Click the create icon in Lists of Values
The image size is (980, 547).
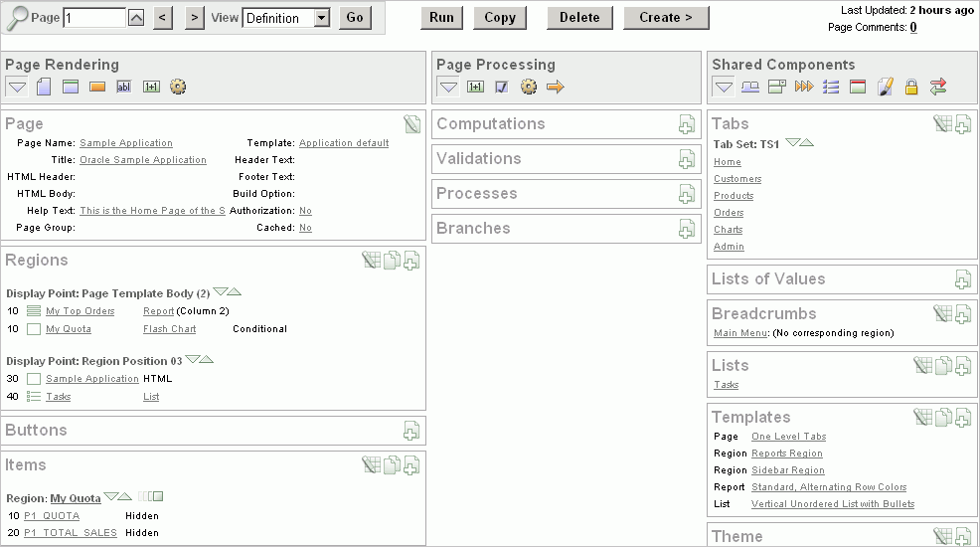962,279
